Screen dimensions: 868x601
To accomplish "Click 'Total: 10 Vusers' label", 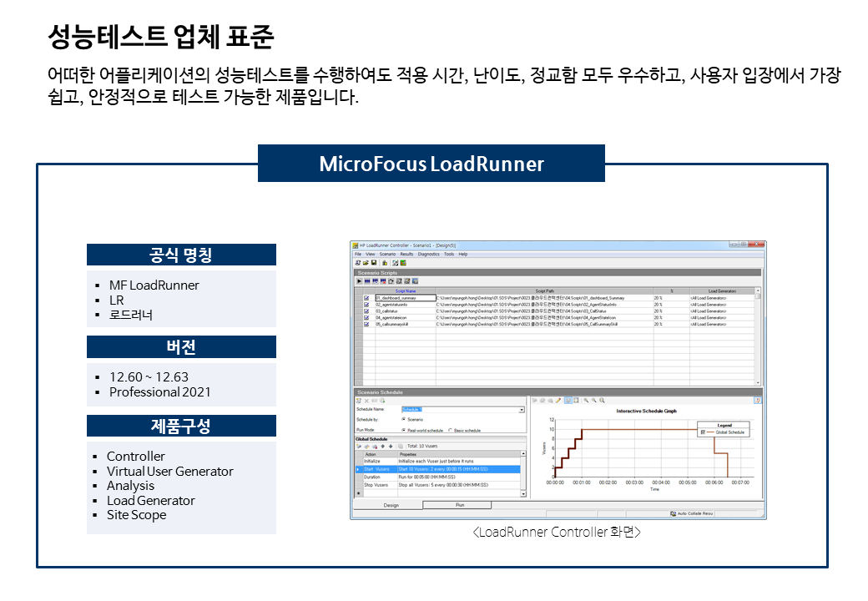I will coord(422,446).
